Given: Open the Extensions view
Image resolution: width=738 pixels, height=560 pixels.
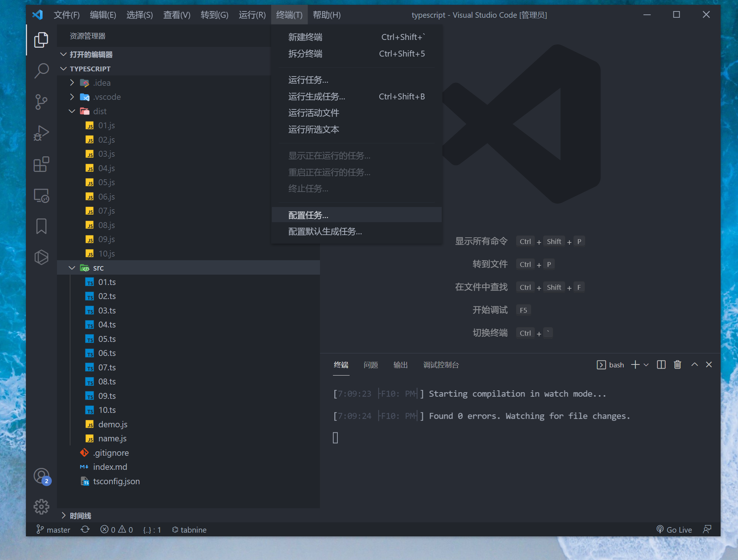Looking at the screenshot, I should (x=41, y=164).
